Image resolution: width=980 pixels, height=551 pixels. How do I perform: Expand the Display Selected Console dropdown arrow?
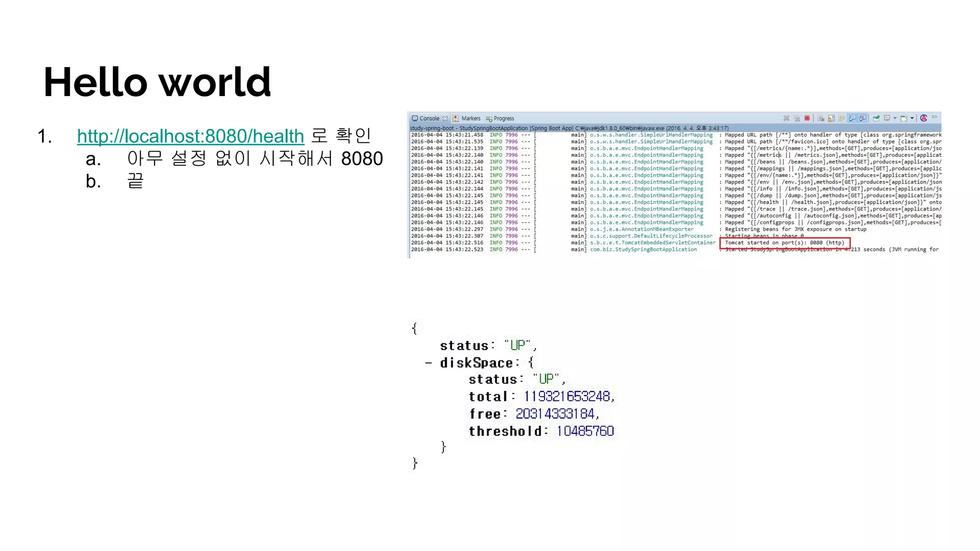coord(895,118)
